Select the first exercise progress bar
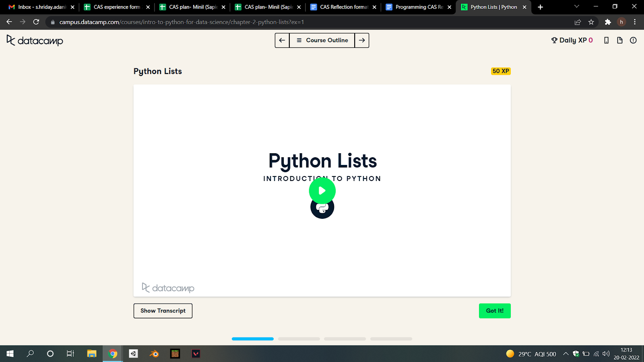Screen dimensions: 644x362 coord(253,339)
